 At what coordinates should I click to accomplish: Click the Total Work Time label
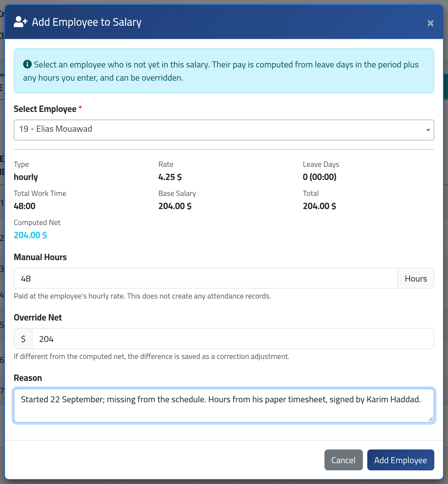tap(40, 193)
